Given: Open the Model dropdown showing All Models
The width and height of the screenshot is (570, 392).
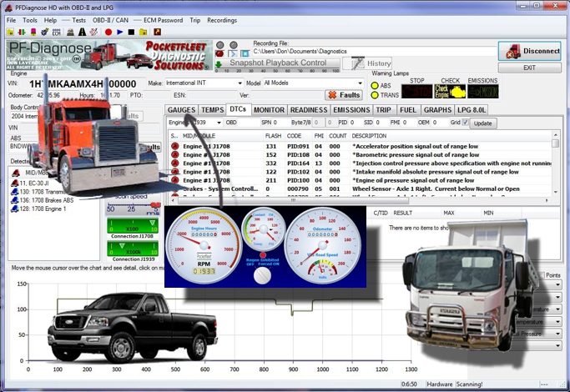Looking at the screenshot, I should [x=313, y=83].
